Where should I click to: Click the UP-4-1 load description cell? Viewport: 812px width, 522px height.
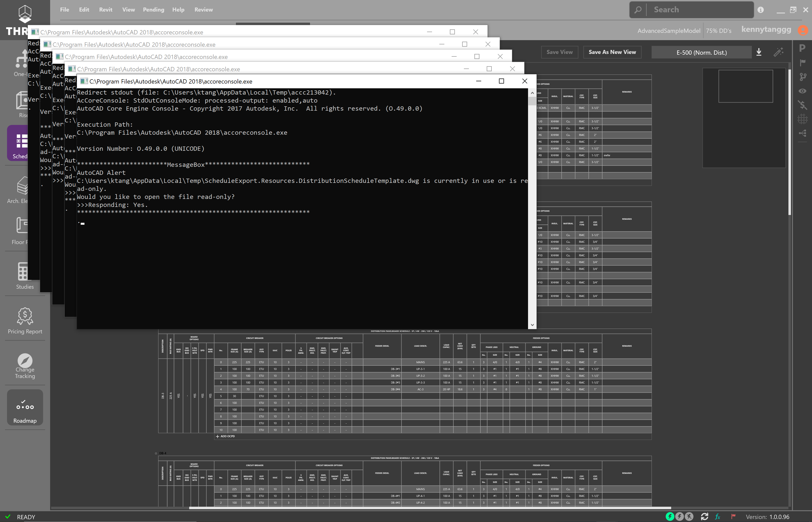point(420,496)
